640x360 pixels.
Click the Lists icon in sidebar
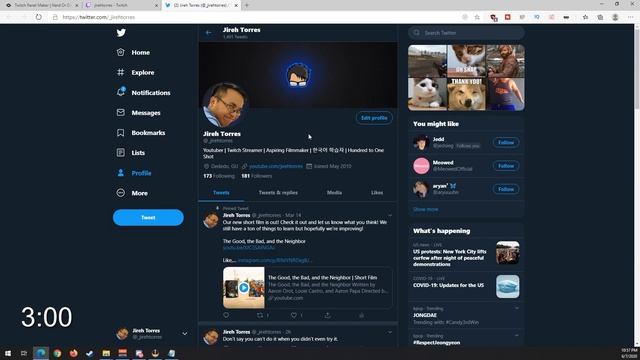120,153
